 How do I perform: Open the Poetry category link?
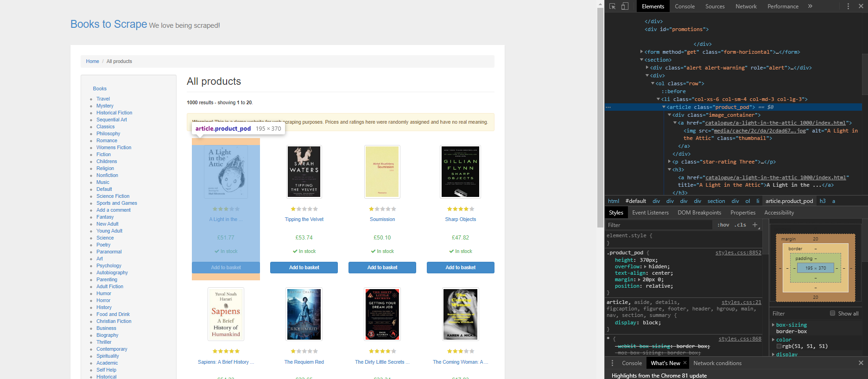pyautogui.click(x=103, y=245)
